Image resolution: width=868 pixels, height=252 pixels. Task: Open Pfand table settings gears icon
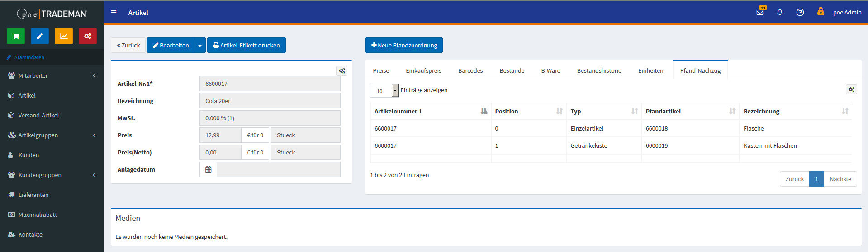[851, 89]
